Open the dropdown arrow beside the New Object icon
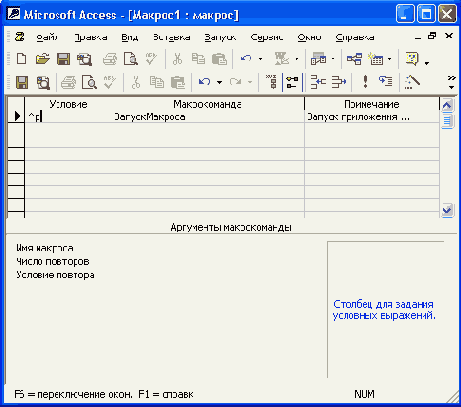 [x=389, y=59]
